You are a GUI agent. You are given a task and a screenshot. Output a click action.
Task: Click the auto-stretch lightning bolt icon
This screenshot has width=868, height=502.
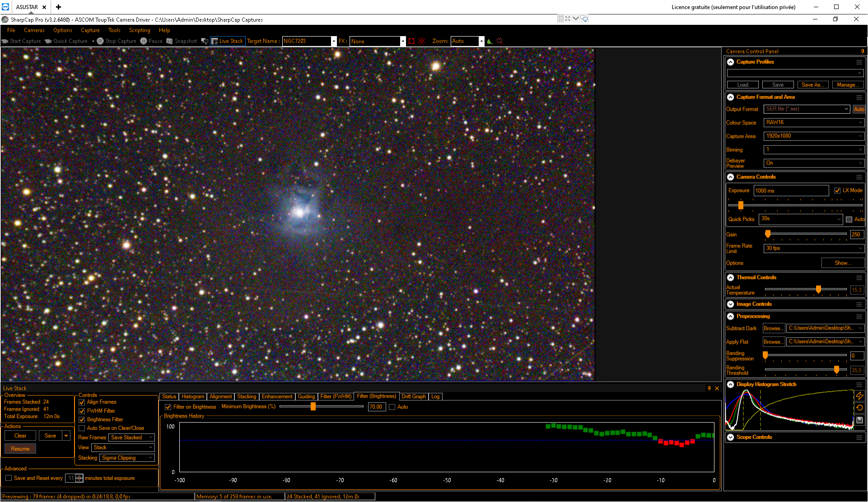pyautogui.click(x=859, y=395)
